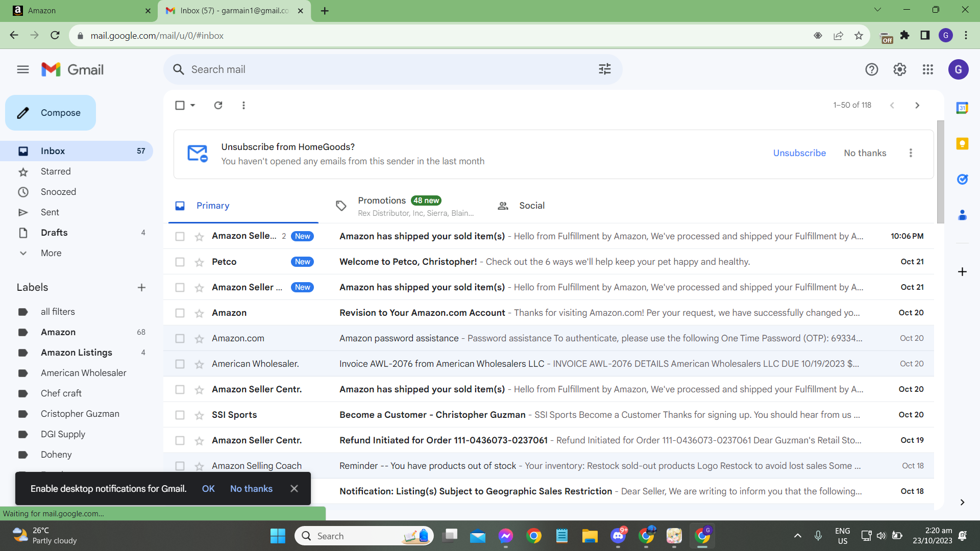Open the More toolbar options menu
This screenshot has width=980, height=551.
(243, 105)
